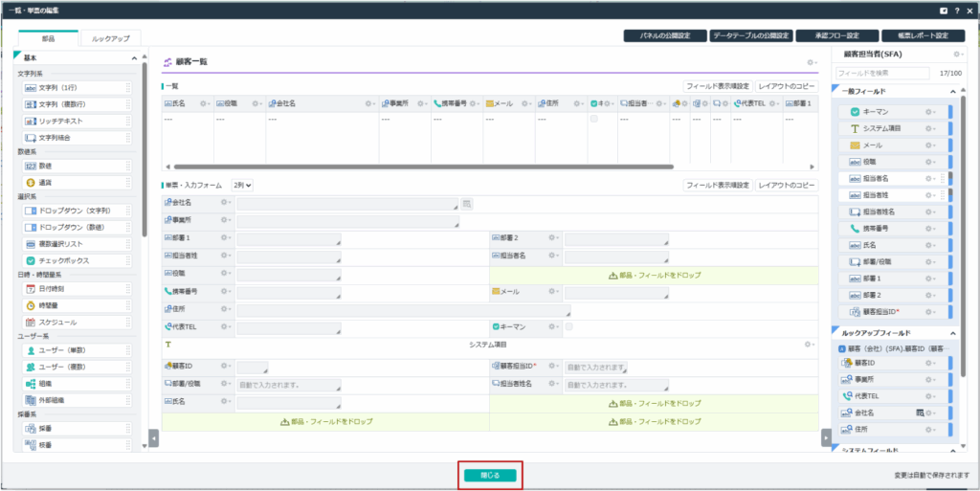Switch to the ルックアップ tab
Screen dimensions: 980x491
(x=110, y=38)
